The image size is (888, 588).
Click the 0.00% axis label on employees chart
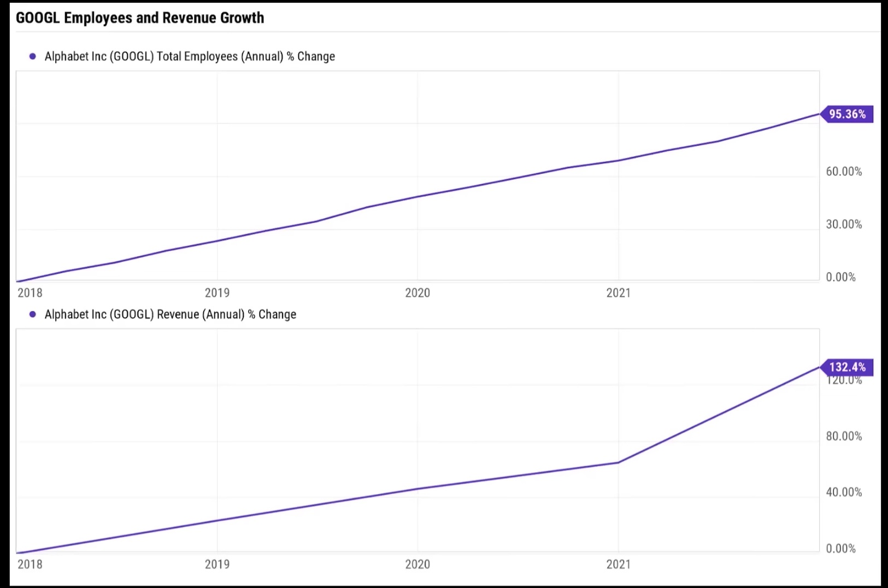[840, 277]
